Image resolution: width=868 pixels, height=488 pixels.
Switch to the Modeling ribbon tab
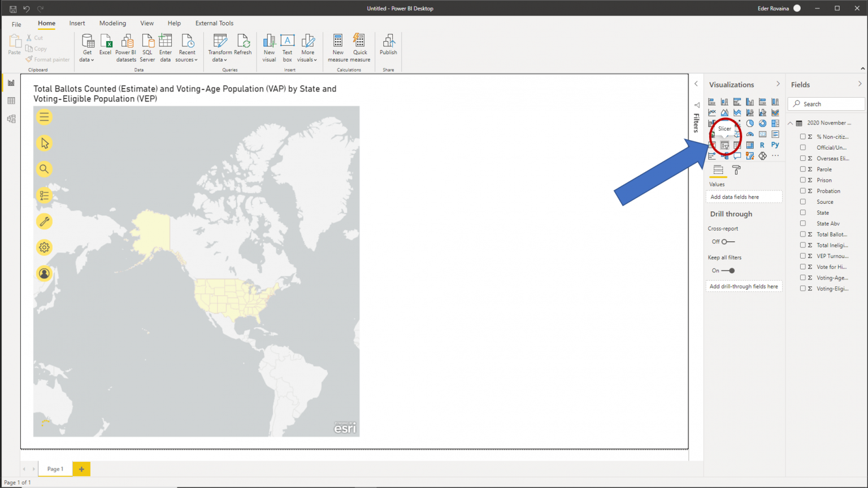[x=112, y=23]
